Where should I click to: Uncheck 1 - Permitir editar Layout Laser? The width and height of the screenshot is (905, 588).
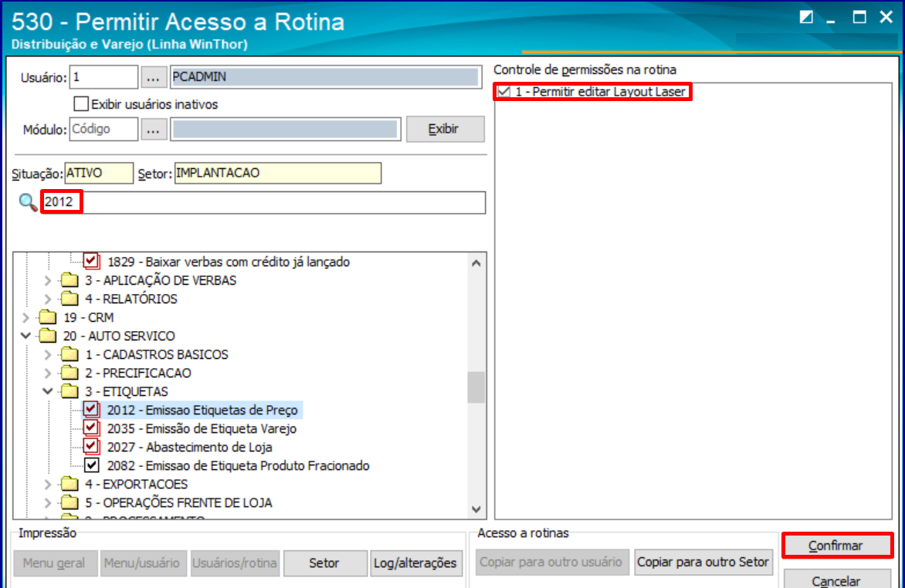[x=504, y=91]
